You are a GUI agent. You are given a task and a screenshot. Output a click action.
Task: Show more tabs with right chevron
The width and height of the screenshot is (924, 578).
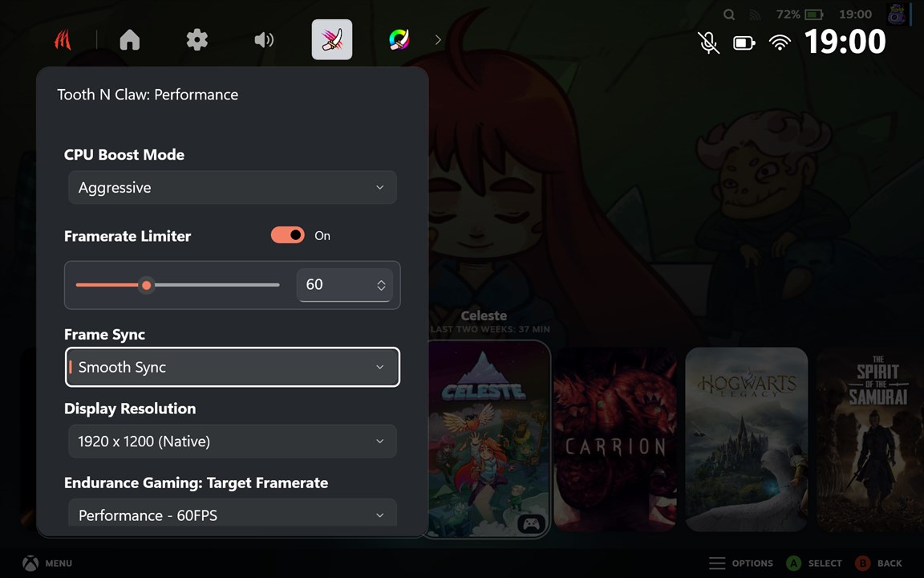click(438, 39)
